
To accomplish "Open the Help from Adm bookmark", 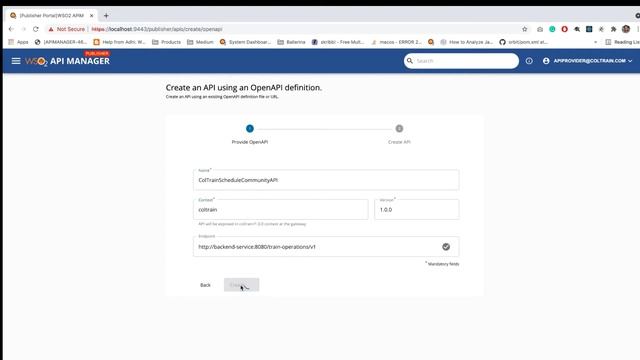I will pyautogui.click(x=119, y=42).
